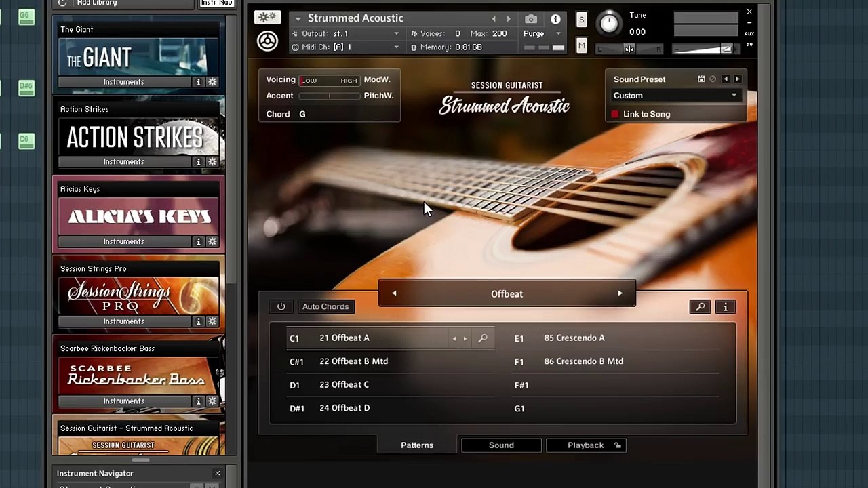Switch to the next song after Offbeat
The width and height of the screenshot is (868, 488).
point(620,293)
